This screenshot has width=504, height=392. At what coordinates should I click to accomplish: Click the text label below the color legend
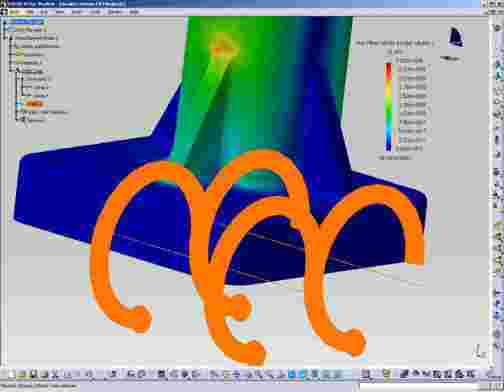tap(395, 157)
